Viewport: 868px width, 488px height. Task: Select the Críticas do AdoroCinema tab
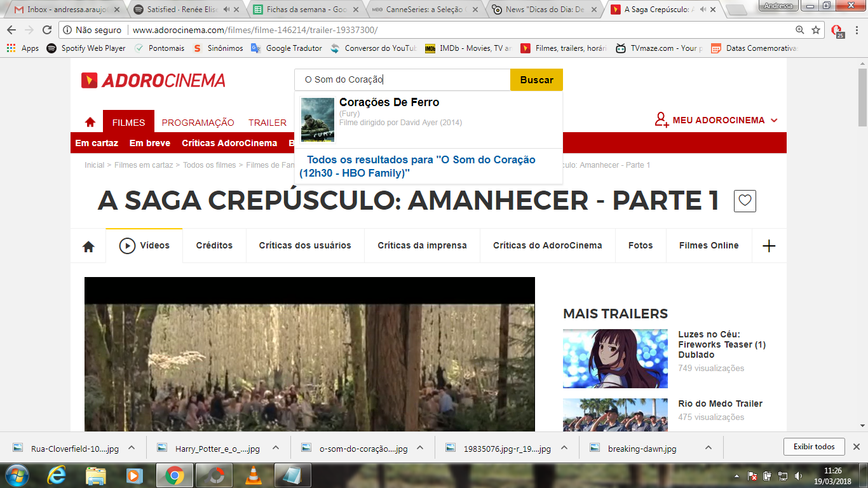pyautogui.click(x=547, y=245)
